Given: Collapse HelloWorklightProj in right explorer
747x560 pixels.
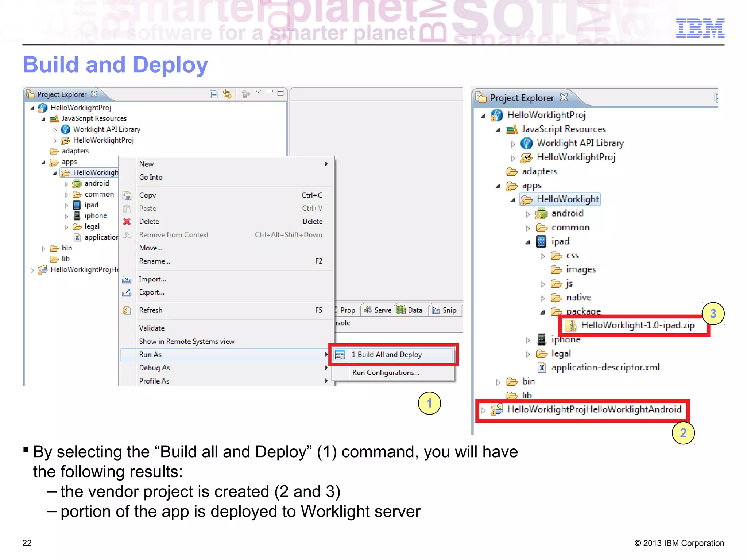Looking at the screenshot, I should click(x=483, y=116).
